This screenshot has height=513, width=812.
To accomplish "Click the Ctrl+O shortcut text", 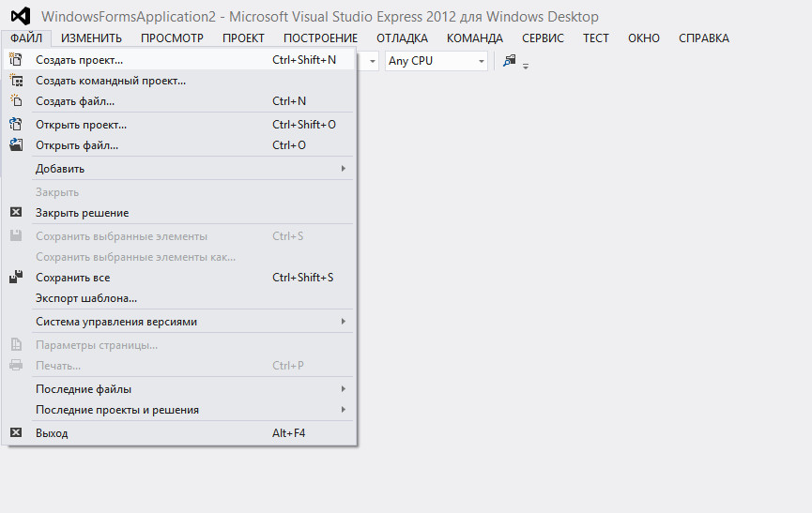I will click(289, 144).
